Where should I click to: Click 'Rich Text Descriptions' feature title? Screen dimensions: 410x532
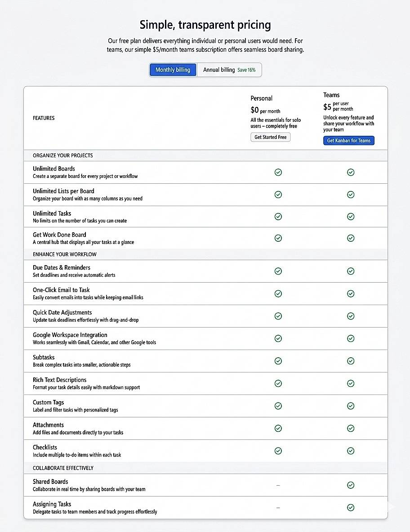click(59, 380)
